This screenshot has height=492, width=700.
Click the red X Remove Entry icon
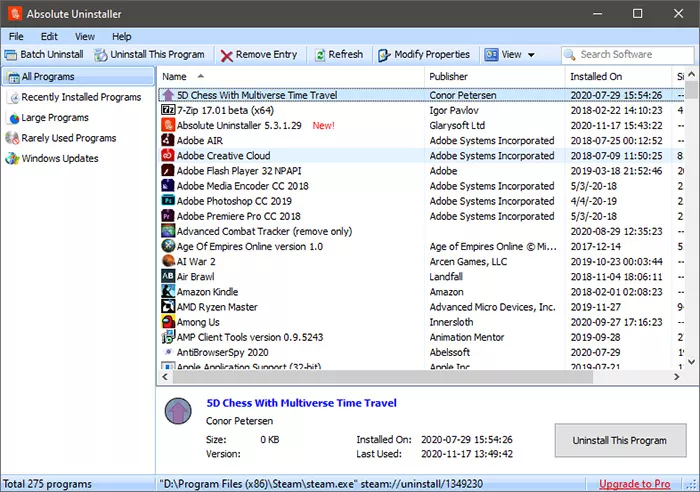(227, 55)
